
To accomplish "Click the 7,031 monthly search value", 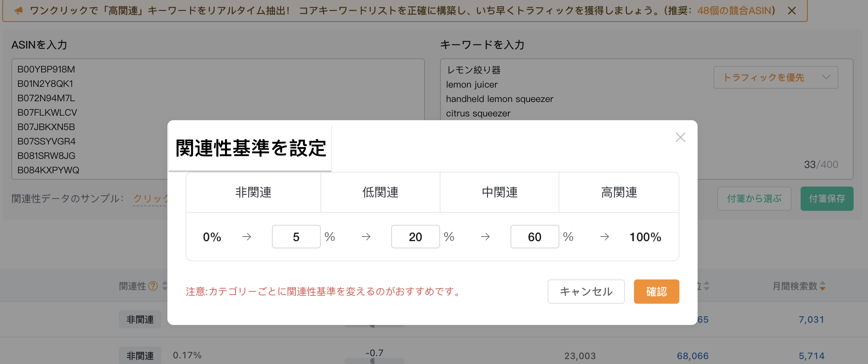I will click(811, 320).
